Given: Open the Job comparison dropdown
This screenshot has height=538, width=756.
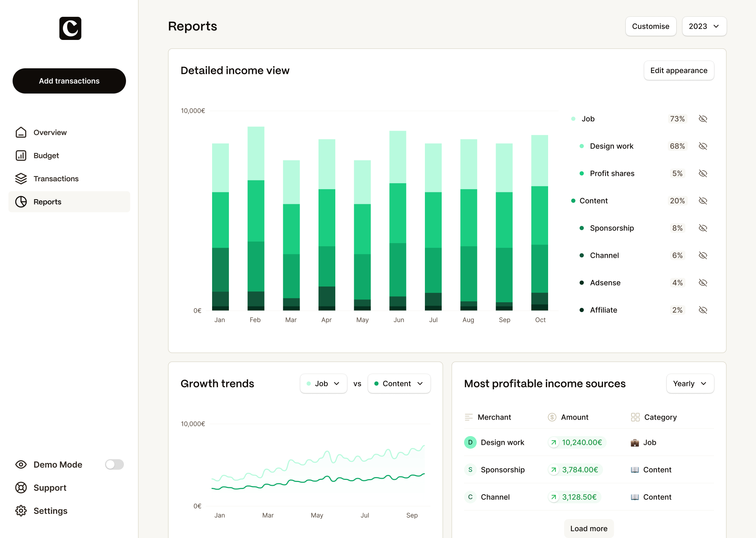Looking at the screenshot, I should (323, 384).
